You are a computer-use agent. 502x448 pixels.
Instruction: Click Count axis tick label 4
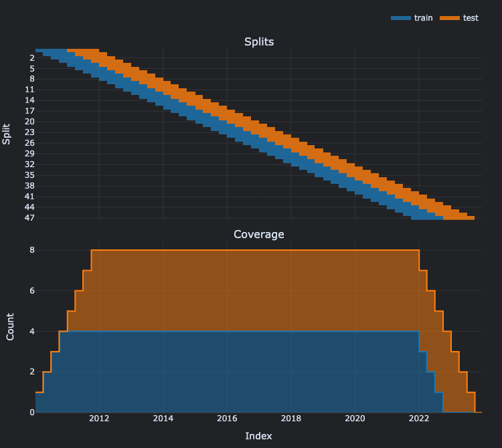tap(32, 331)
